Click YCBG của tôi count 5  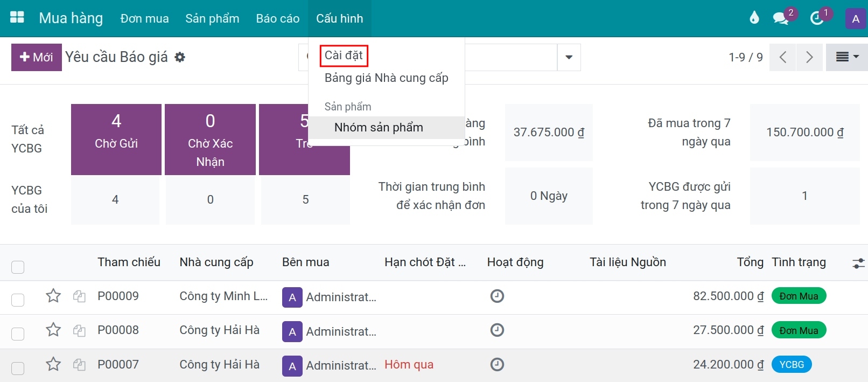click(305, 200)
